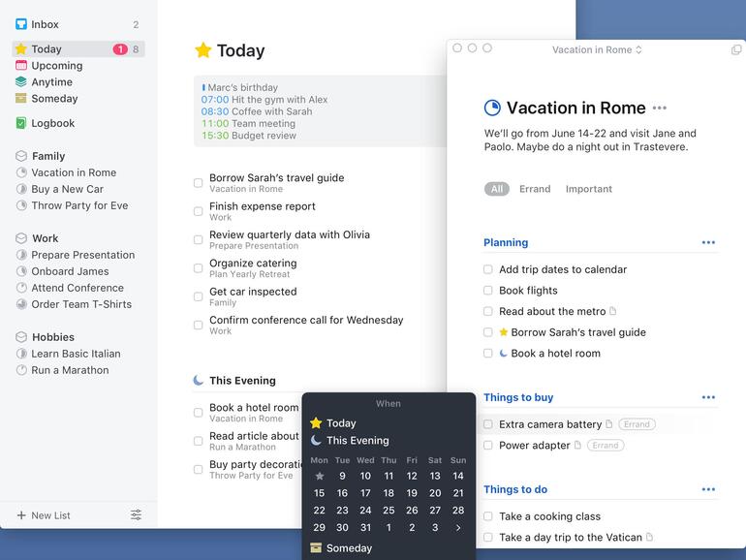746x560 pixels.
Task: Click the sidebar filter settings icon
Action: [136, 514]
